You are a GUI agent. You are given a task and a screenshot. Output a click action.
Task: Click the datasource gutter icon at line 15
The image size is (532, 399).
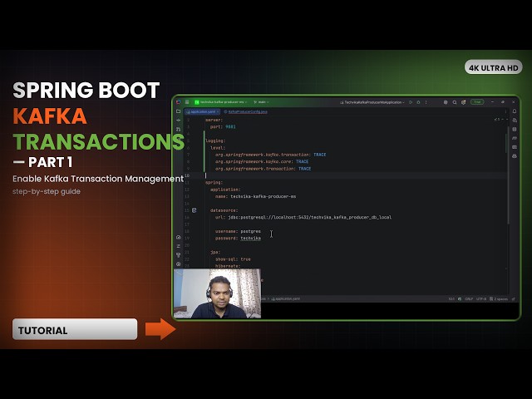point(194,210)
